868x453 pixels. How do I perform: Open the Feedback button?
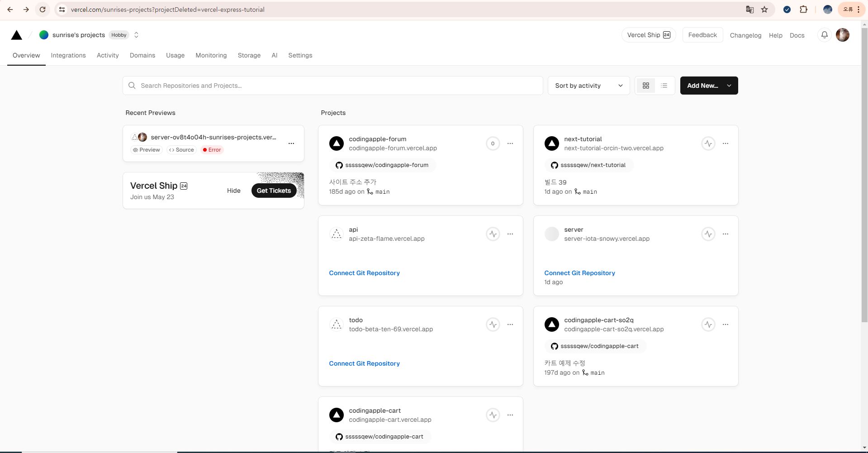coord(702,35)
